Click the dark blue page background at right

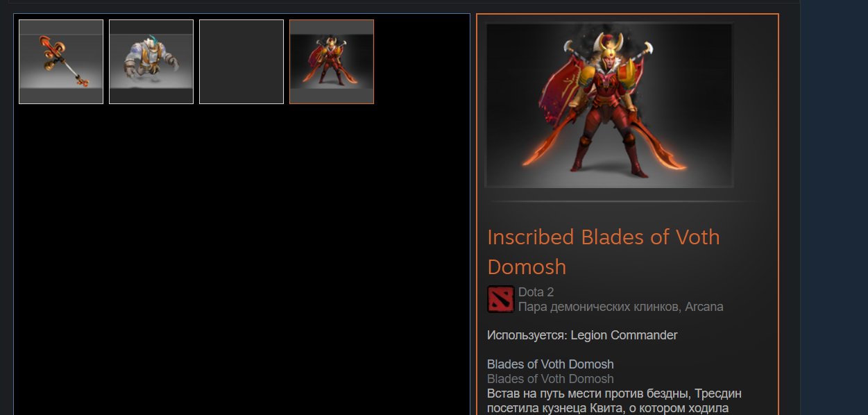(834, 208)
